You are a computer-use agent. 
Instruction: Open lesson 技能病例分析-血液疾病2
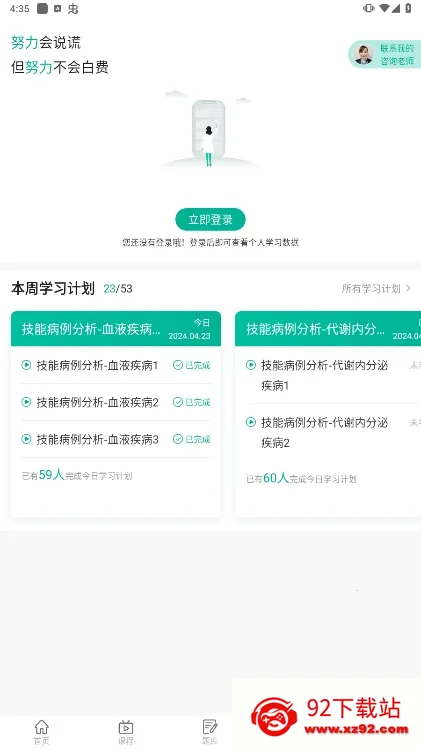98,402
